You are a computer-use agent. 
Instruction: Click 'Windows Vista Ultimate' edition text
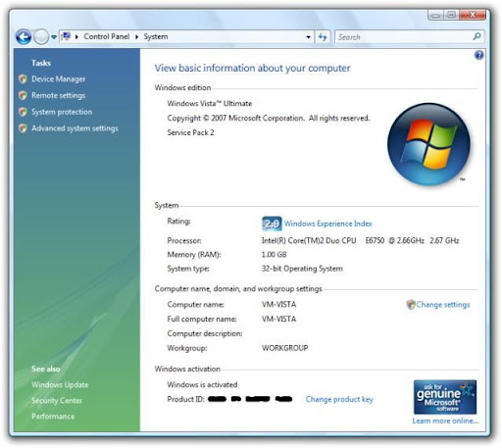210,104
